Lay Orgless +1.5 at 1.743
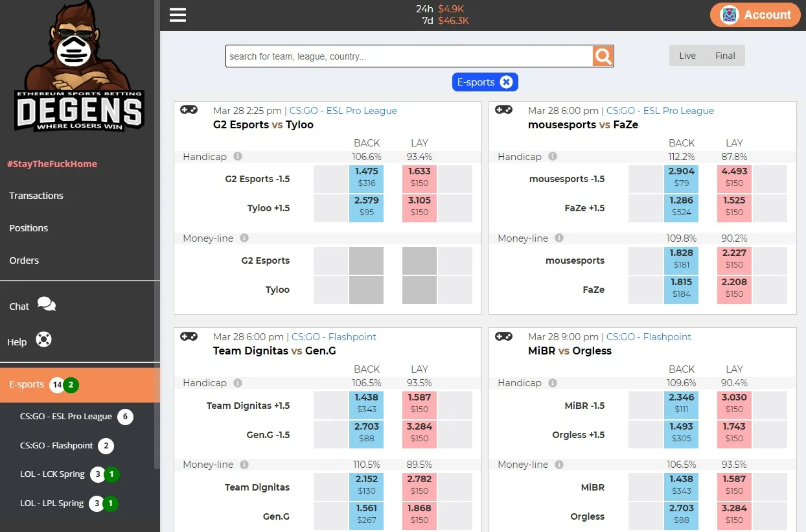The image size is (806, 532). click(x=734, y=434)
